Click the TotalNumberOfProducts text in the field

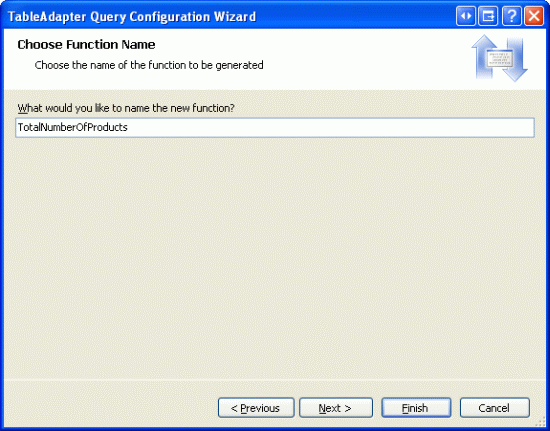coord(73,127)
